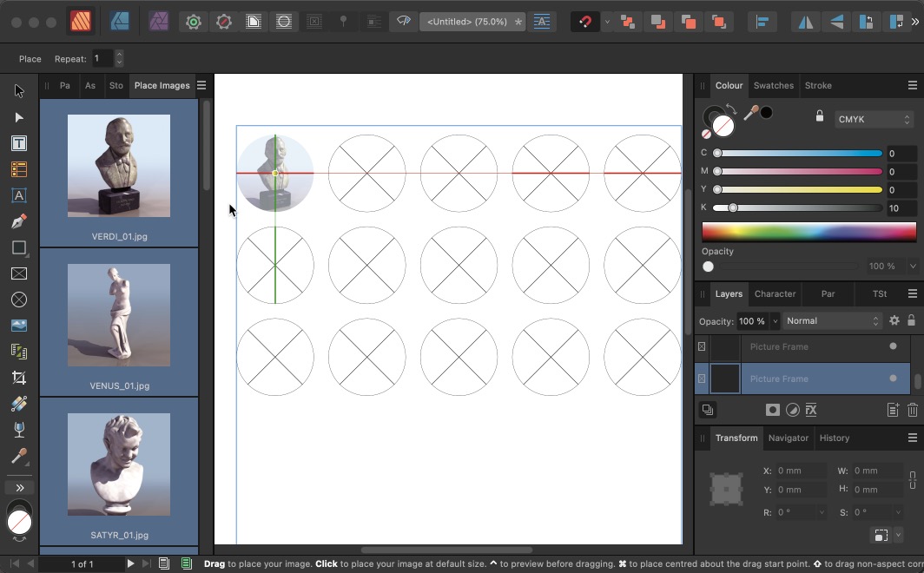Toggle visibility checkbox of selected Picture Frame layer
Viewport: 924px width, 573px height.
(x=893, y=379)
